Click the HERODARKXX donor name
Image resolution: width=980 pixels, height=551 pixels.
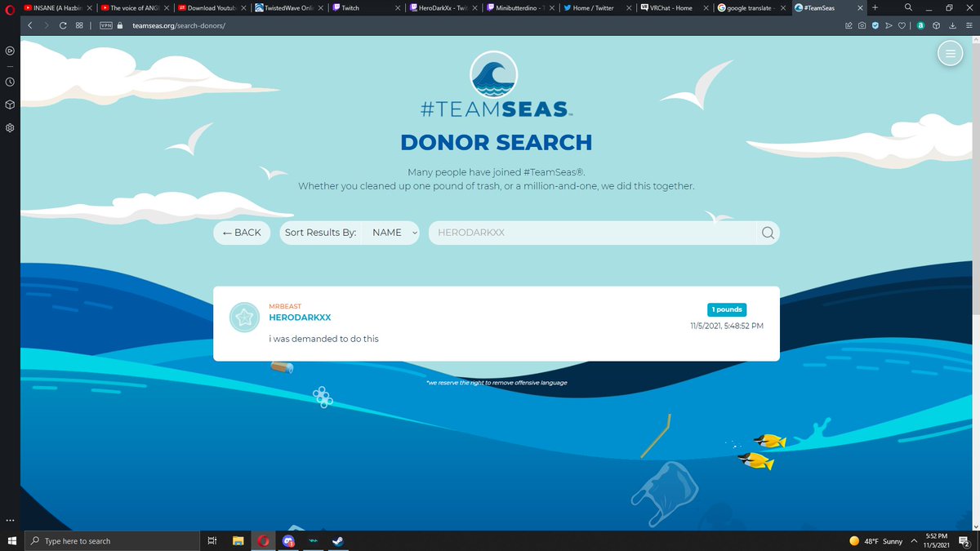pos(300,318)
